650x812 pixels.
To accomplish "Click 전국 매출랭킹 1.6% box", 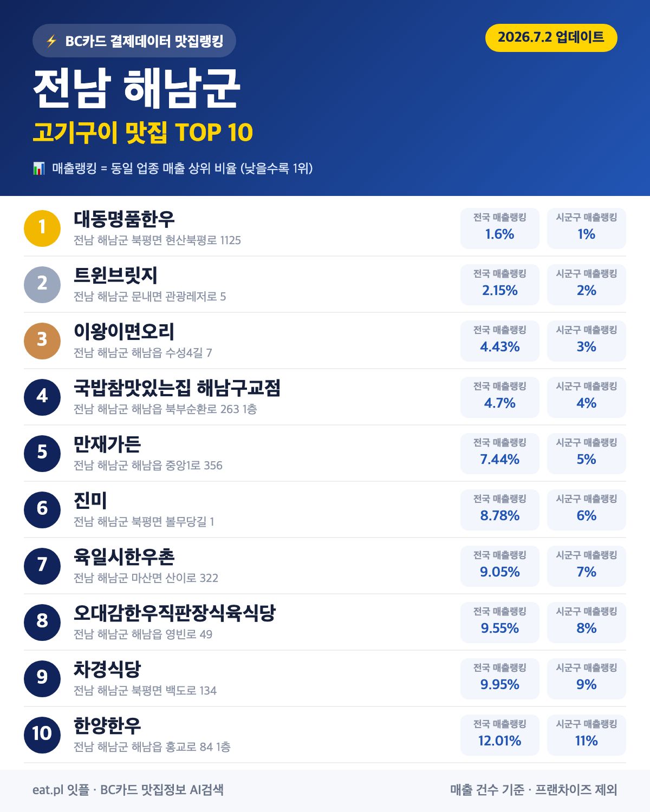I will coord(500,228).
